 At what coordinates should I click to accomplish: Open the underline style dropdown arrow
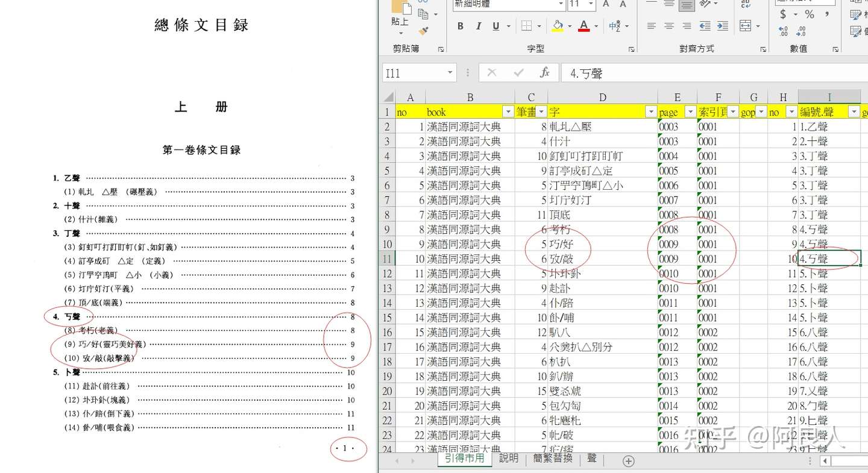point(508,26)
